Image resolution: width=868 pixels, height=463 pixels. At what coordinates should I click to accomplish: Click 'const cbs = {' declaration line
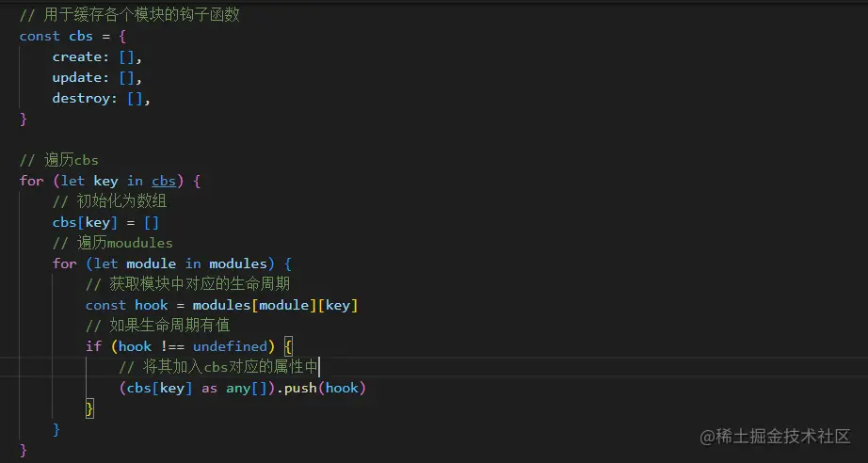click(x=72, y=36)
